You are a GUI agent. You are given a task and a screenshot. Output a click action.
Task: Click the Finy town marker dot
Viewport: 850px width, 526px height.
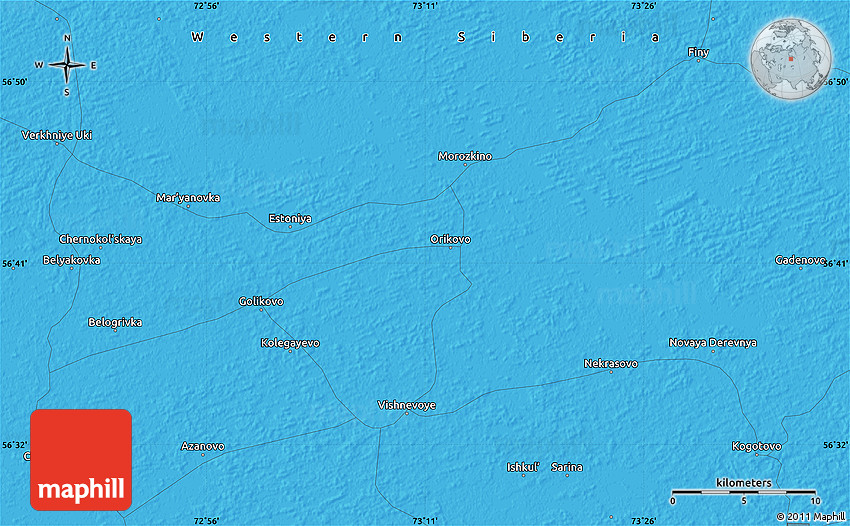point(699,61)
